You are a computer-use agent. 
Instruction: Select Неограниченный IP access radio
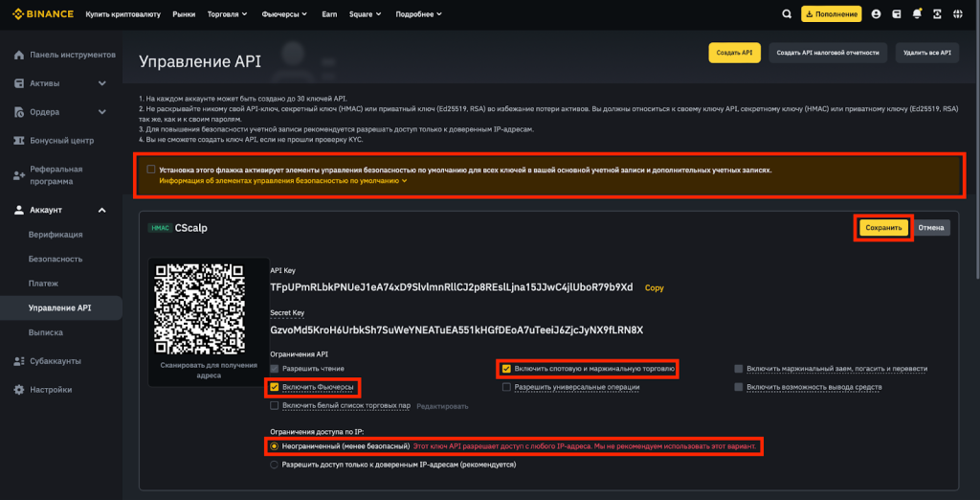click(274, 446)
